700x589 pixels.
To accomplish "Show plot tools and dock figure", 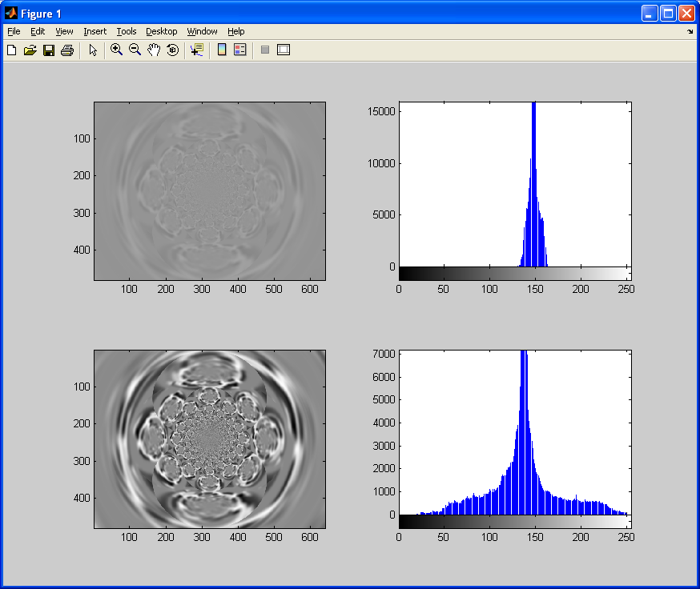I will 284,50.
